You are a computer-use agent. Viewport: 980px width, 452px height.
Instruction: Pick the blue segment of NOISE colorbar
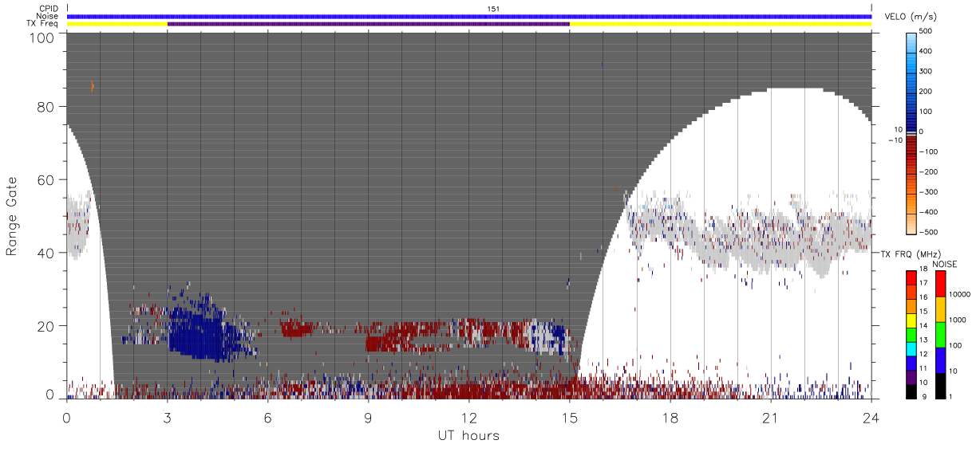pos(940,360)
